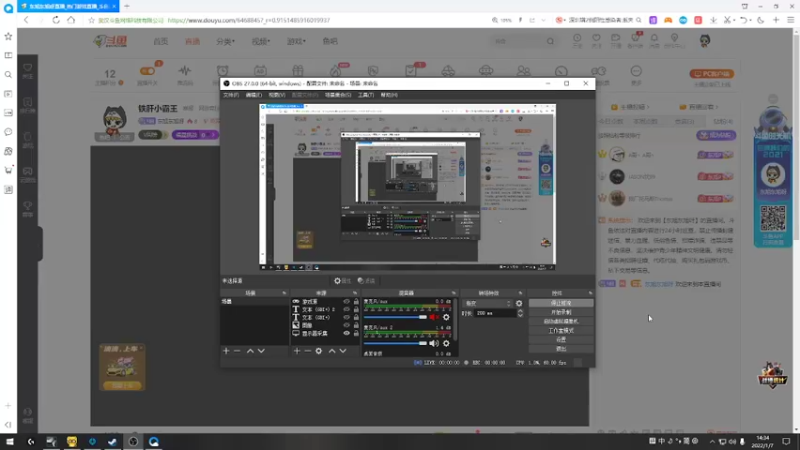Open the 帮助(H) menu in OBS
800x450 pixels.
click(x=389, y=95)
